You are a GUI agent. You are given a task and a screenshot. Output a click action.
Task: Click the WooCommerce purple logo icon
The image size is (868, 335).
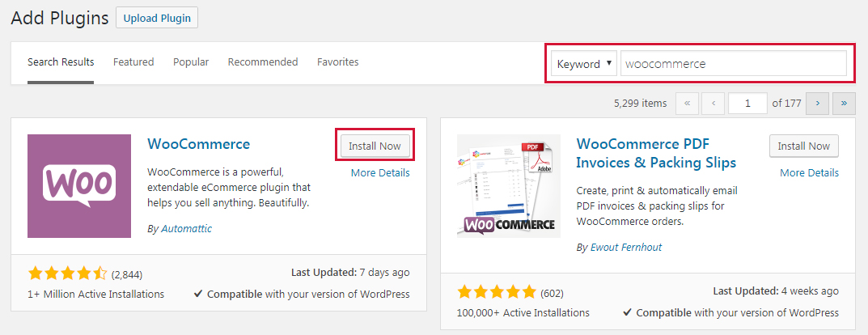point(79,186)
